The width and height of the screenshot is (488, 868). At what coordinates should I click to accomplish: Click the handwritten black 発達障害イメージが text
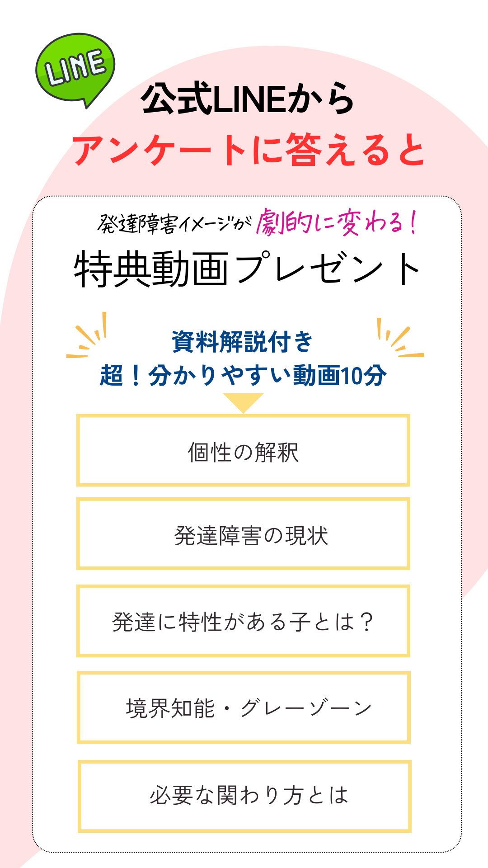click(x=174, y=223)
